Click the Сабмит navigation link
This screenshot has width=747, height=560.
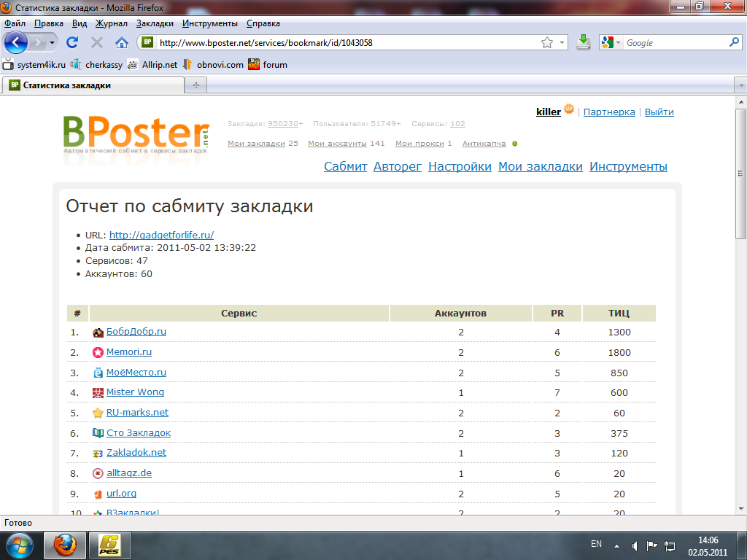pyautogui.click(x=345, y=167)
